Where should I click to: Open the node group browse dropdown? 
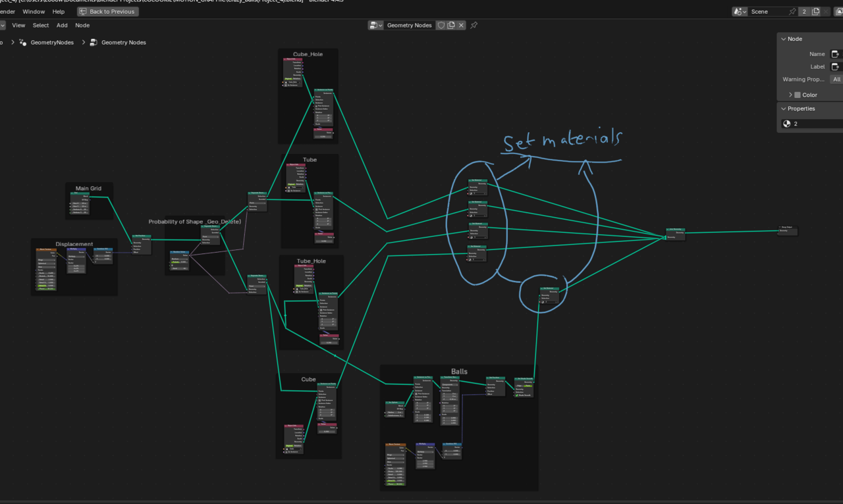(x=376, y=25)
